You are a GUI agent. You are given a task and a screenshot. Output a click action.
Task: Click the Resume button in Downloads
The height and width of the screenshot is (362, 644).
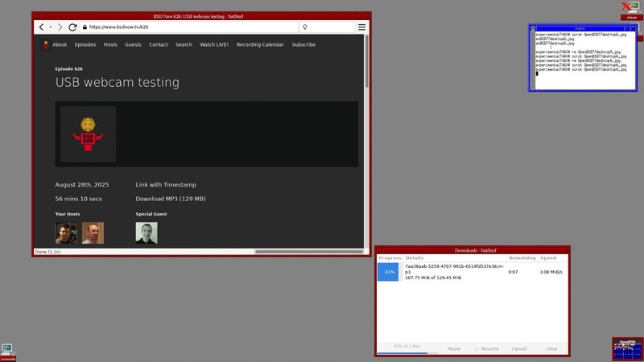click(x=487, y=348)
